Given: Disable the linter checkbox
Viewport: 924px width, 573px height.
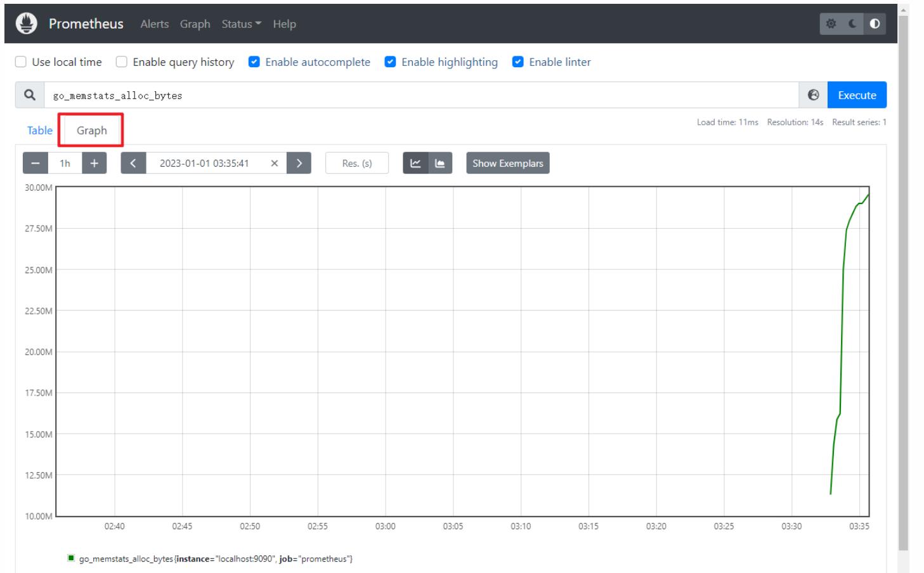Looking at the screenshot, I should tap(518, 62).
